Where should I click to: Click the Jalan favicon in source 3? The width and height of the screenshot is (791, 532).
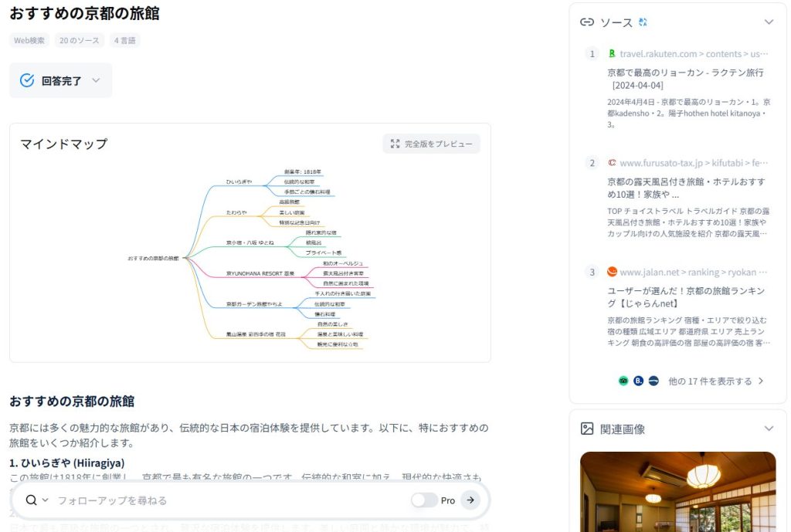pos(612,272)
